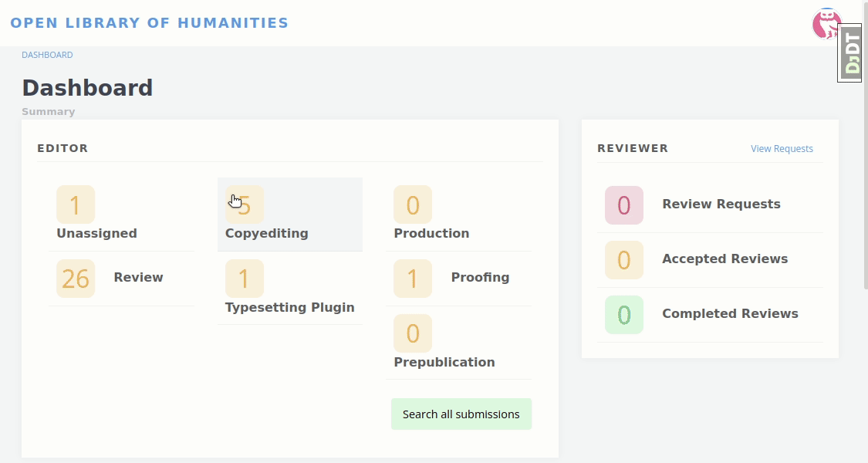Open the Open Library of Humanities home link
The width and height of the screenshot is (868, 463).
150,22
